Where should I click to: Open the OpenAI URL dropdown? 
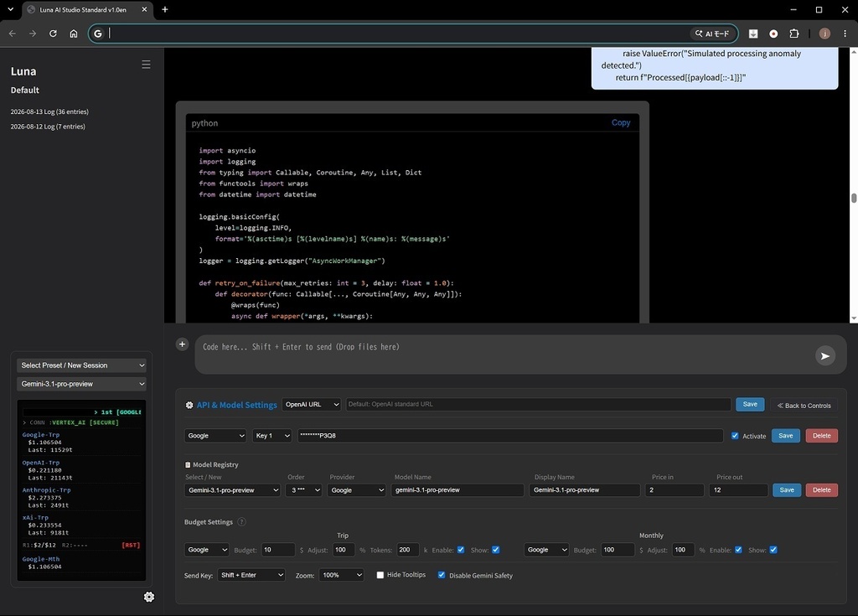(x=312, y=405)
